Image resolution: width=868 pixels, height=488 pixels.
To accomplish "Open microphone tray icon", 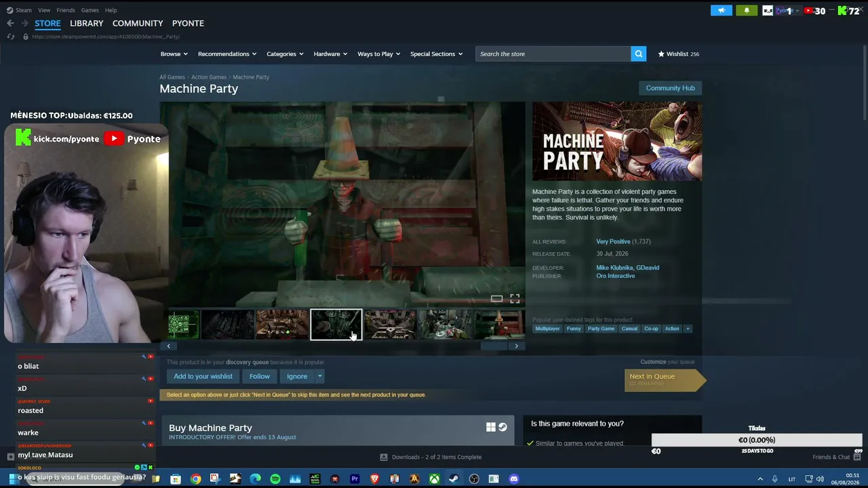I will point(775,479).
